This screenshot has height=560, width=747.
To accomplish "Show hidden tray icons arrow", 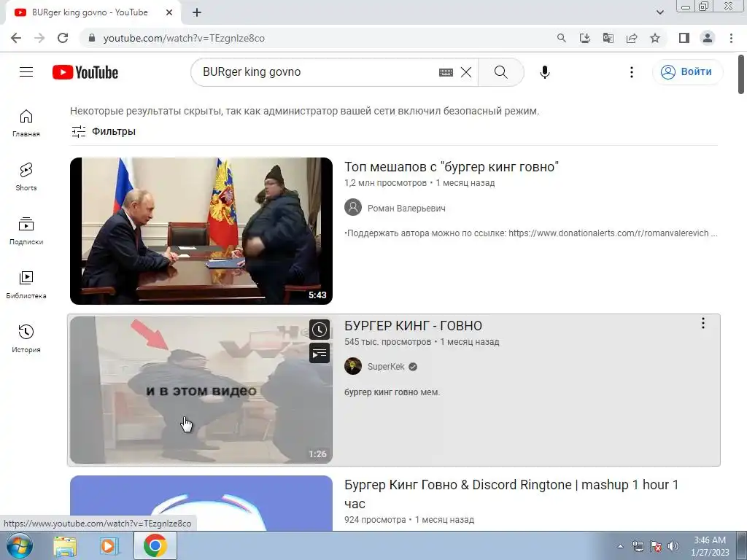I will pyautogui.click(x=620, y=546).
